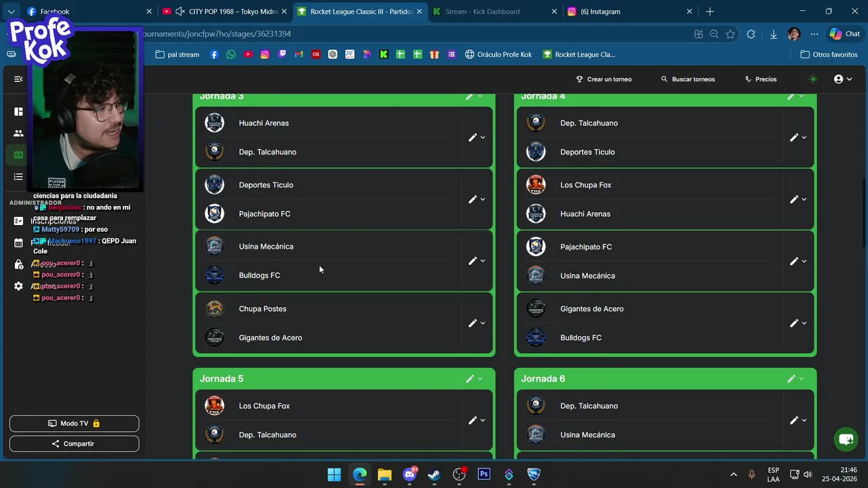
Task: Open the ranking list icon in the sidebar
Action: point(18,177)
